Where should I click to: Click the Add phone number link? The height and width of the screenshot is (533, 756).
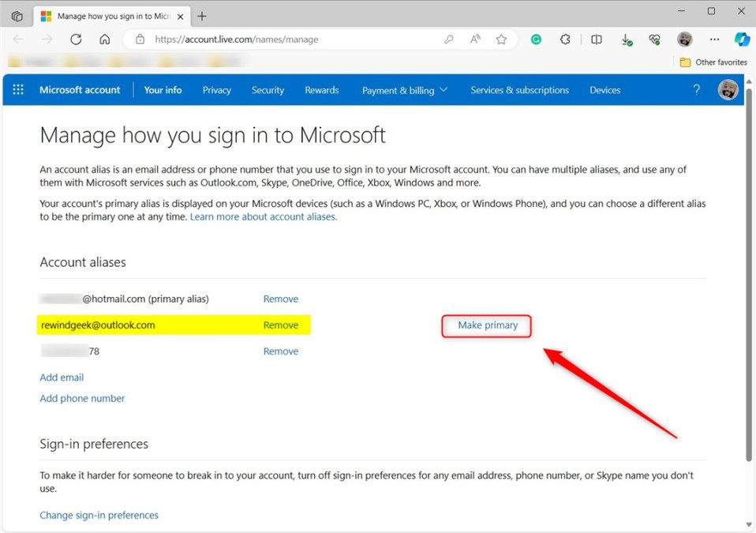pyautogui.click(x=82, y=399)
